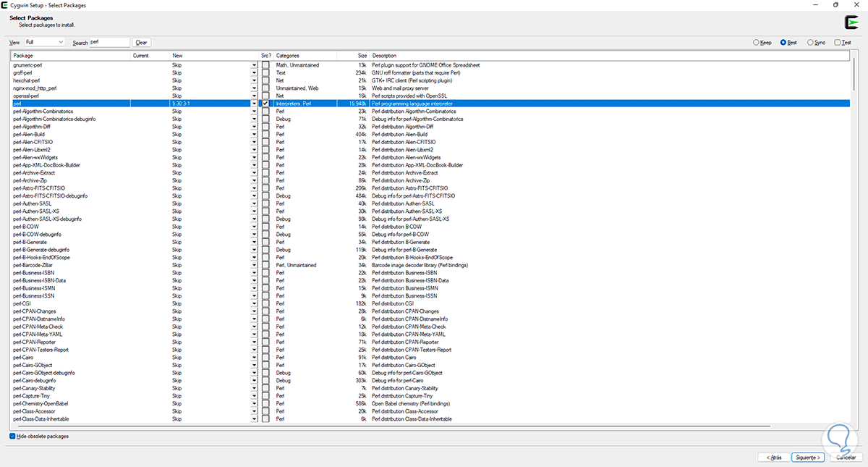Check Src box for perl-Archive-Zip

265,180
